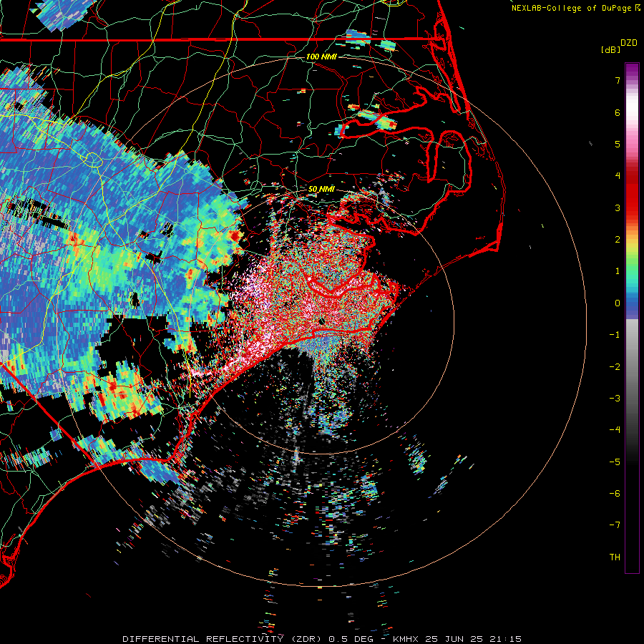Click the ZDR color scale bar
Screen dimensions: 644x644
(632, 318)
